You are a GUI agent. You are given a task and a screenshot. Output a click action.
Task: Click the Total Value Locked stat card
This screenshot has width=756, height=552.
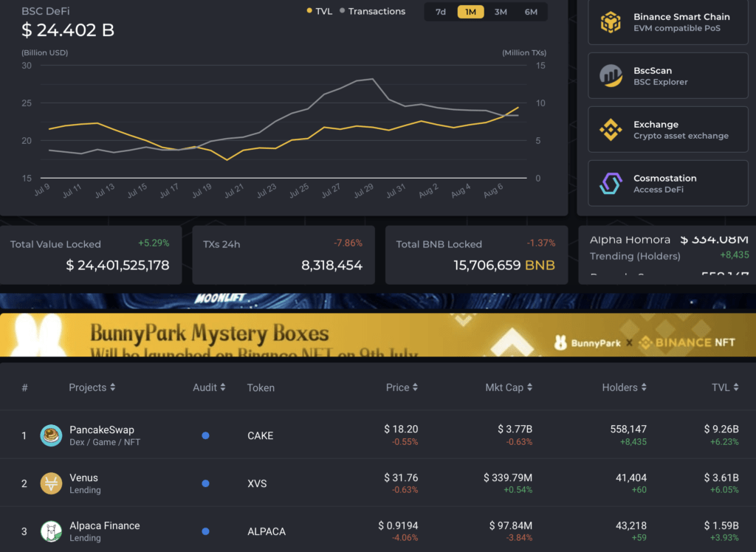(x=91, y=255)
